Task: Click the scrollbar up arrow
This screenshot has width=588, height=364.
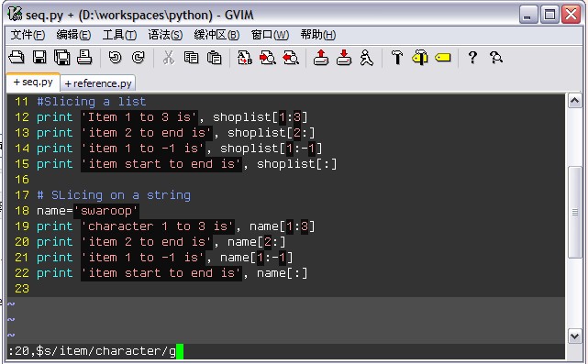Action: pos(575,101)
